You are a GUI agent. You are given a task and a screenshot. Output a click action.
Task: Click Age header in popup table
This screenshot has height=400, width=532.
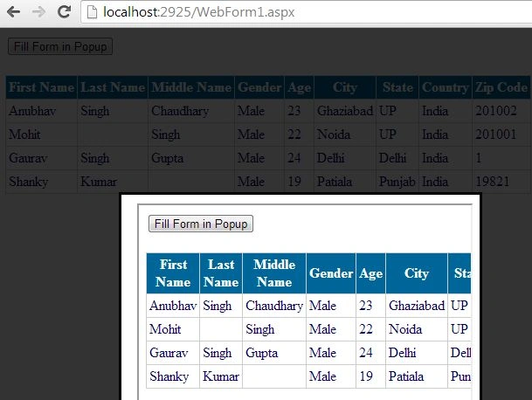click(x=371, y=273)
